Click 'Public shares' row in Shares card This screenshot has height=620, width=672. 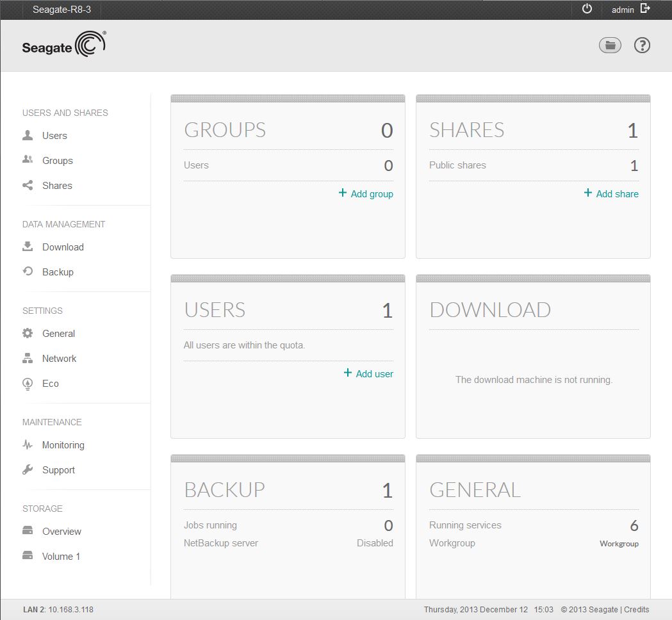(x=534, y=165)
